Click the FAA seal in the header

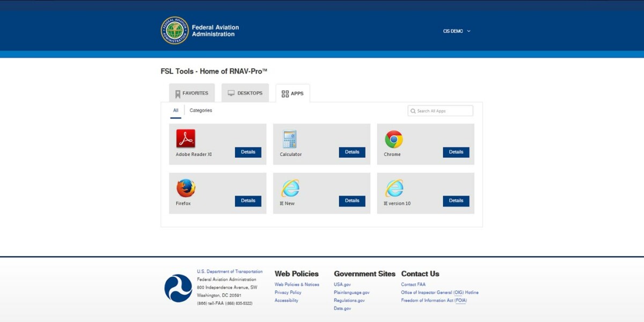click(x=173, y=30)
